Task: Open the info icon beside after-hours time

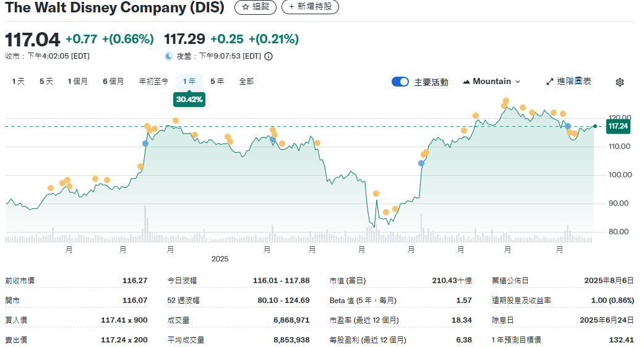Action: (268, 56)
